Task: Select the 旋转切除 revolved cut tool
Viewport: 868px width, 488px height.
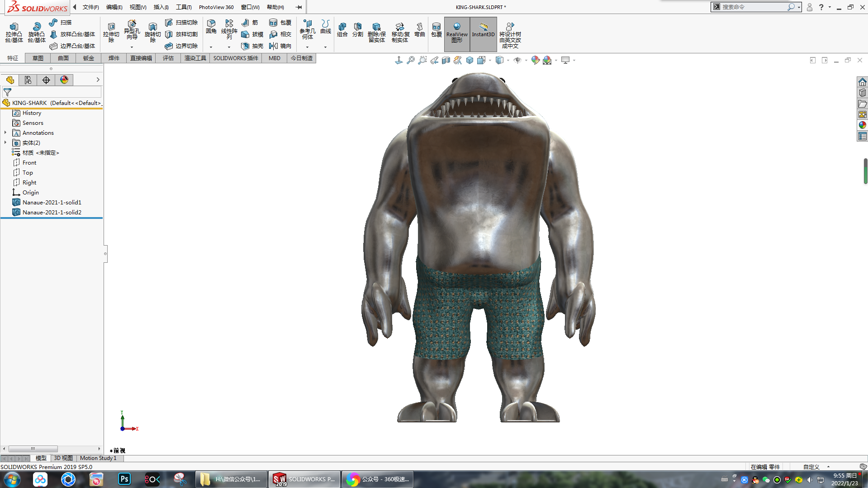Action: [153, 32]
